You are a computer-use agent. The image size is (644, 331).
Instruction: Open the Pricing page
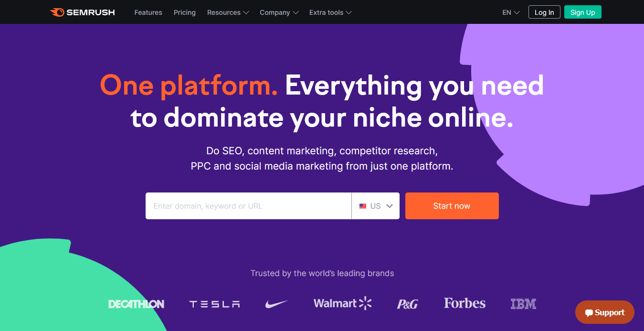pos(185,12)
